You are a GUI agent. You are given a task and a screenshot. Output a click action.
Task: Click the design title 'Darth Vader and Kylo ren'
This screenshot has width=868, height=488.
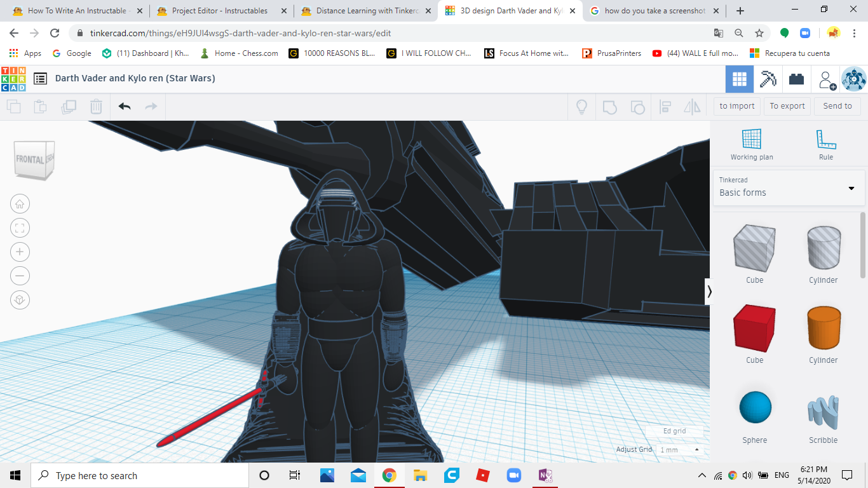pyautogui.click(x=135, y=78)
